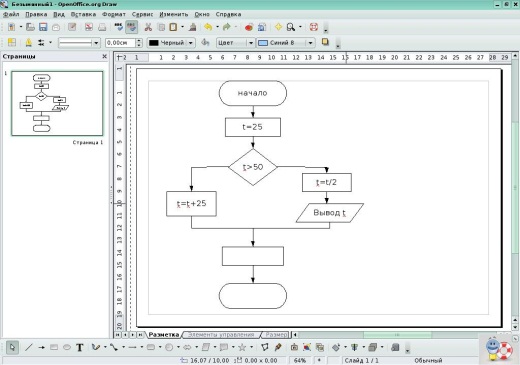Open Help lifebuoy icon in toolbar
The image size is (520, 365).
click(x=314, y=27)
